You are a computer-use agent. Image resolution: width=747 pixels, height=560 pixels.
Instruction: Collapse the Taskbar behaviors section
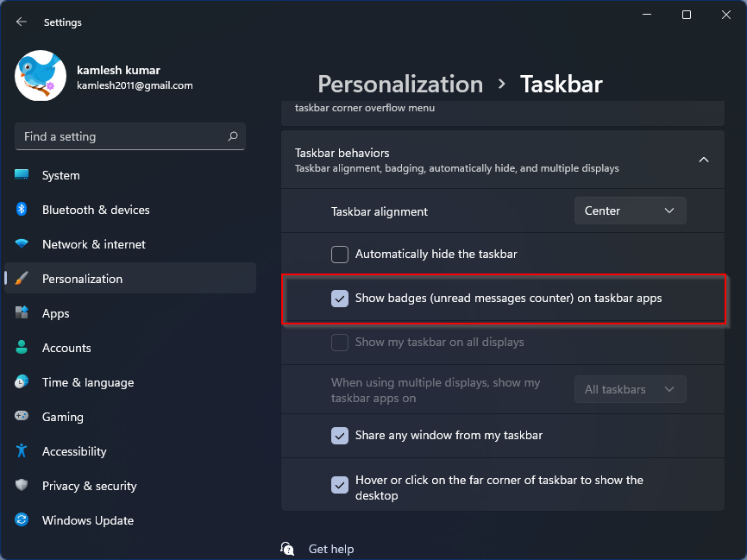(x=703, y=160)
